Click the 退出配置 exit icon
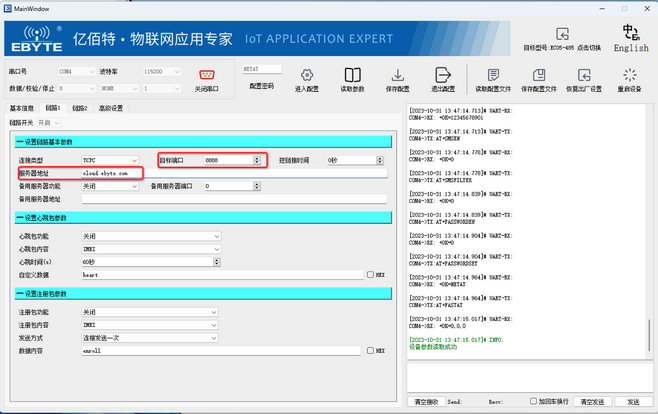The width and height of the screenshot is (658, 414). pyautogui.click(x=443, y=75)
